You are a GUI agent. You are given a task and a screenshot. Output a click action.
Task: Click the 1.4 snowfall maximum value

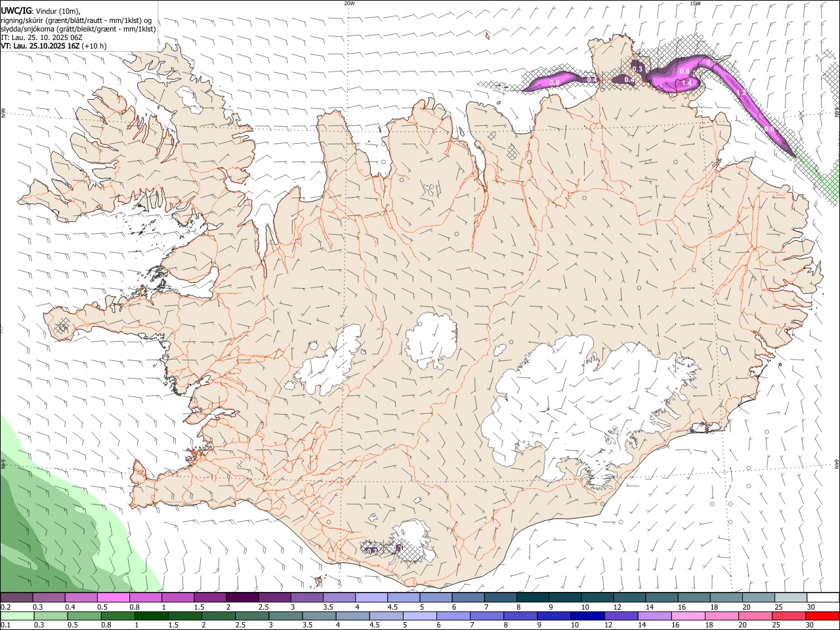pyautogui.click(x=687, y=83)
